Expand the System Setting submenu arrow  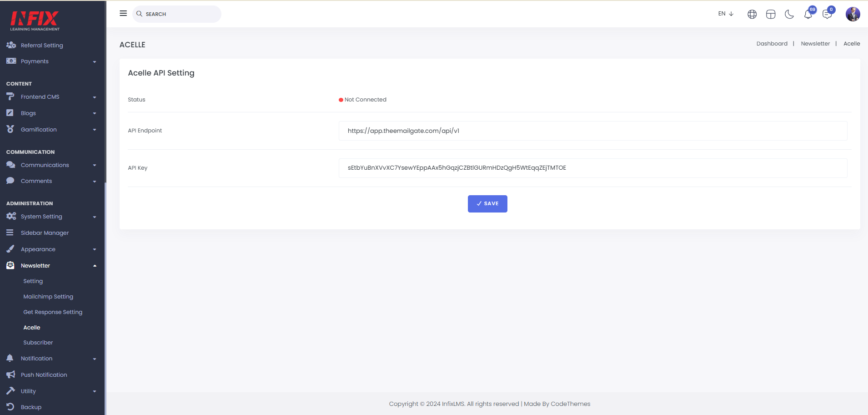point(95,217)
